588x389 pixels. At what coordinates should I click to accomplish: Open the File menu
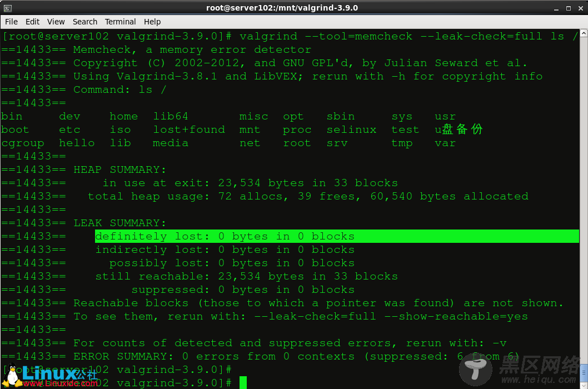pos(11,22)
